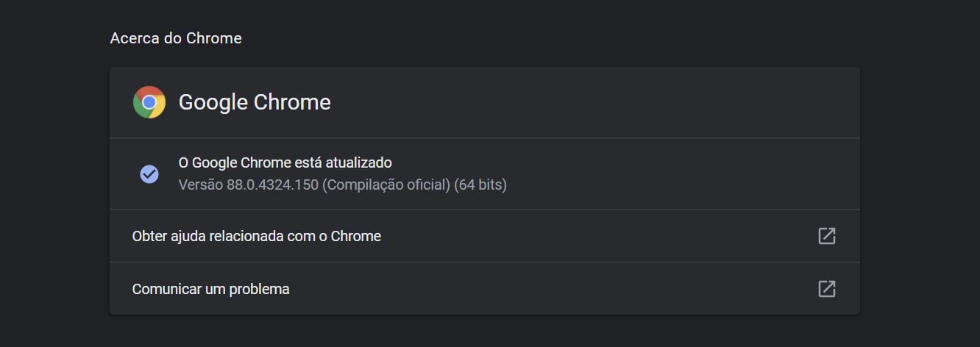Screen dimensions: 980x347
Task: Click the Google Chrome logo
Action: [x=149, y=102]
